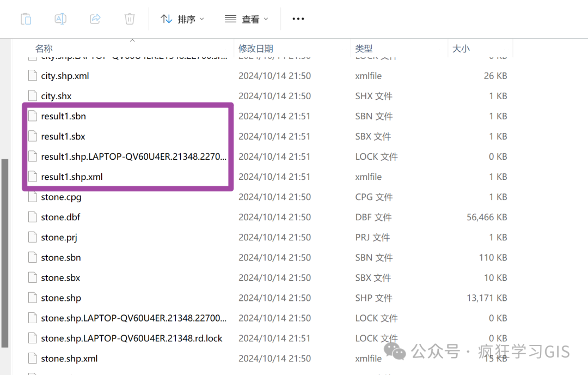Click the DBF 文件 type cell
The height and width of the screenshot is (375, 588).
point(373,217)
